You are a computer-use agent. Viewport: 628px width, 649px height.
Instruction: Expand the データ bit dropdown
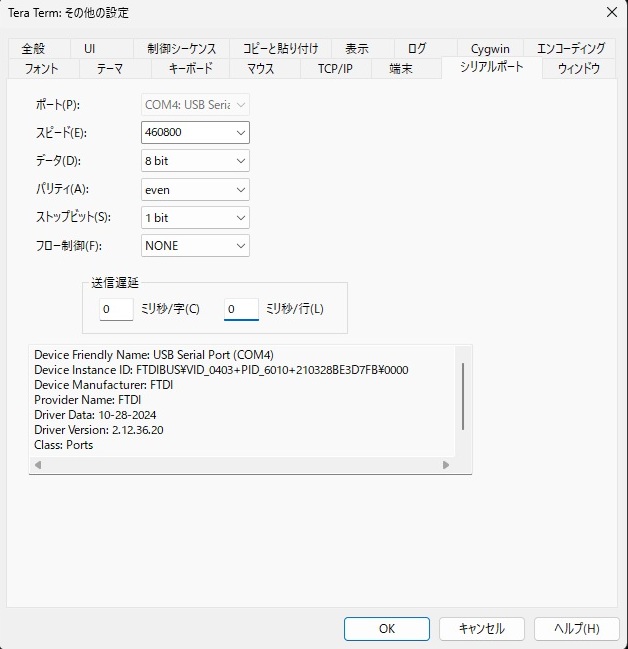click(195, 160)
